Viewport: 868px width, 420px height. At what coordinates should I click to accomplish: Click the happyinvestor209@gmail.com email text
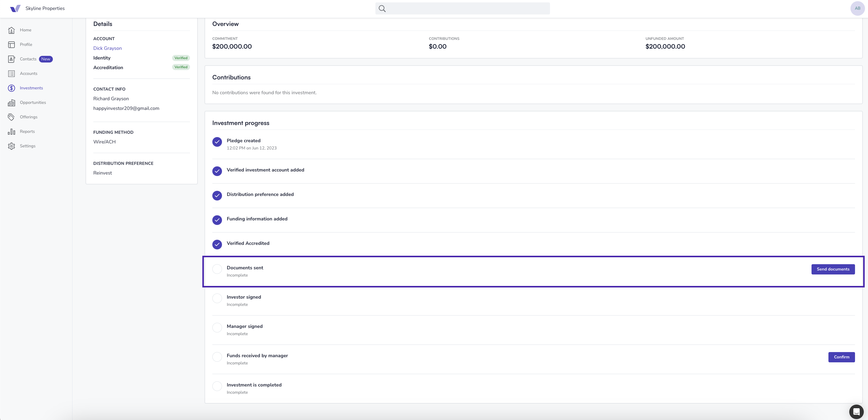click(x=126, y=108)
